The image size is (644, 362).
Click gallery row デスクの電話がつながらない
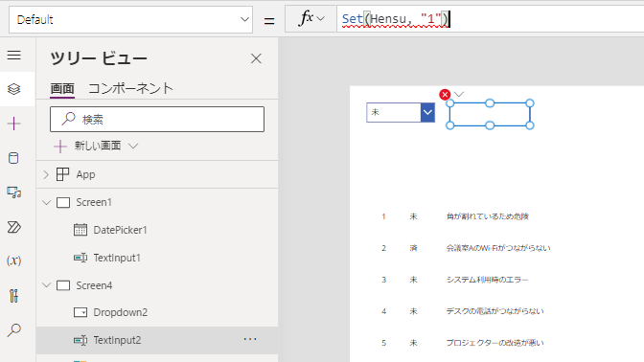494,311
